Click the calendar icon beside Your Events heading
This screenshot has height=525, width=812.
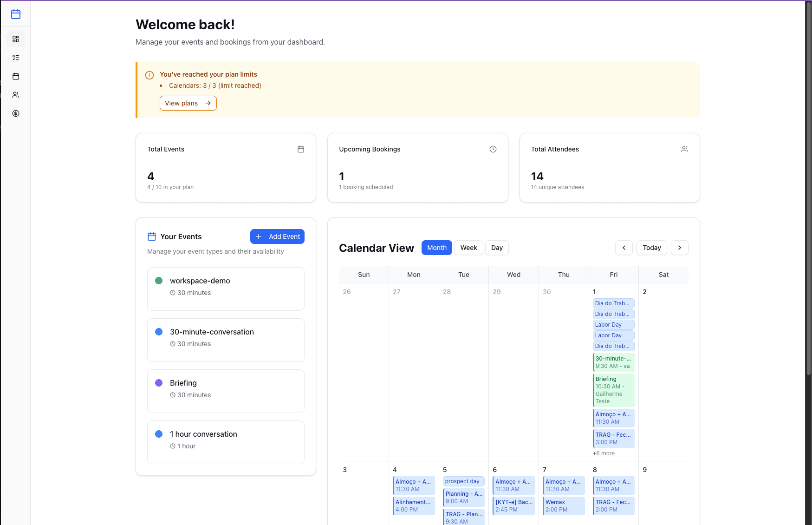(x=152, y=236)
